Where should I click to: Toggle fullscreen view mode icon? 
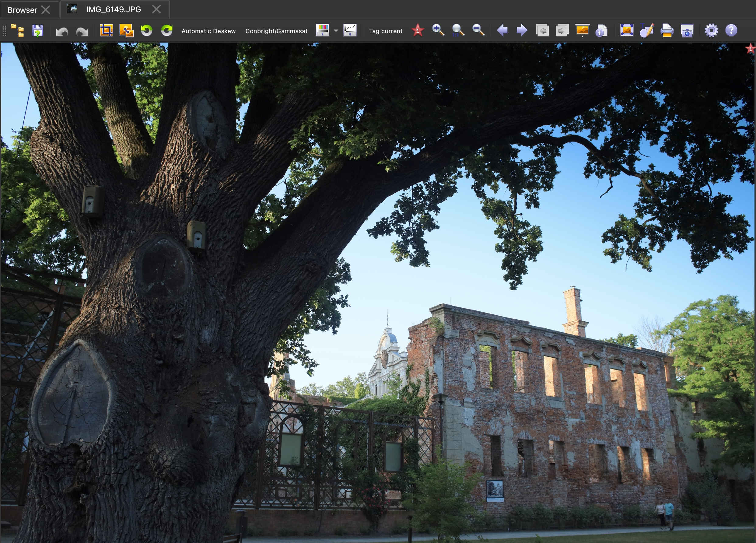(x=627, y=30)
